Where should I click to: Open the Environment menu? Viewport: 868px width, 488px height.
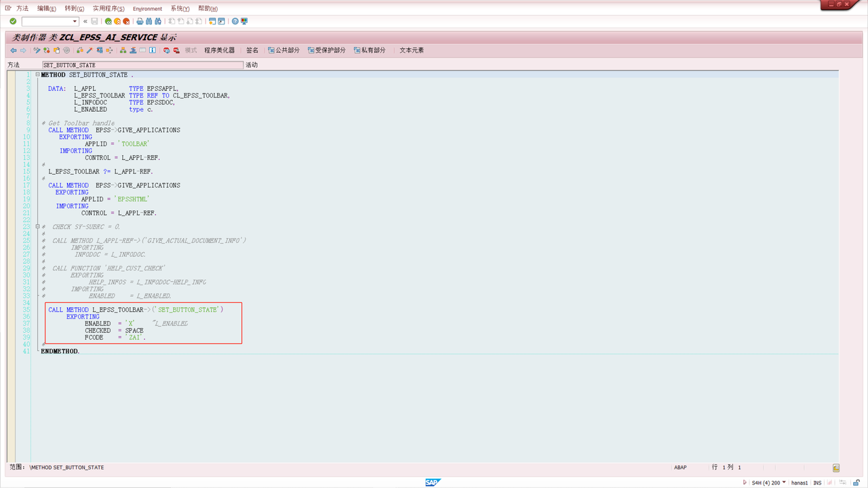[147, 9]
